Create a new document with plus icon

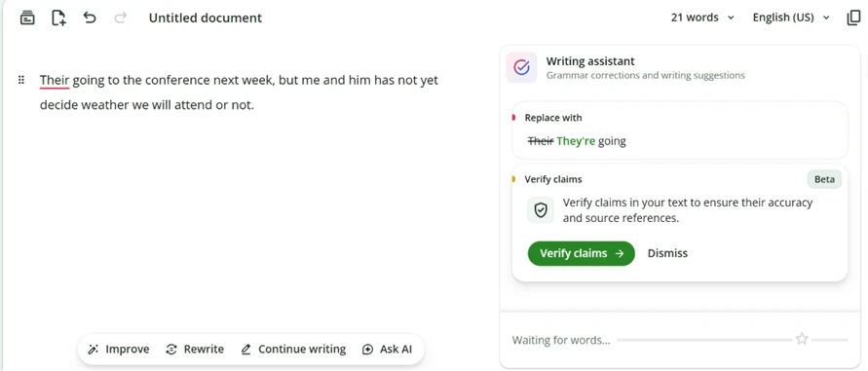pos(58,18)
